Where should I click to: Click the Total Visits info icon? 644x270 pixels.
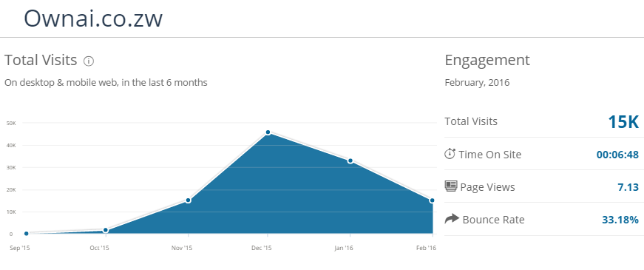click(x=89, y=61)
